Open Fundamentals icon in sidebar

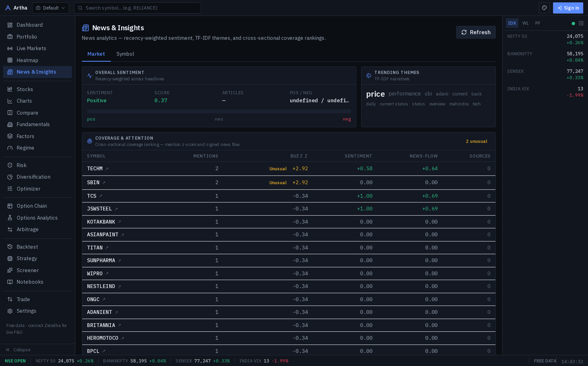click(x=10, y=125)
